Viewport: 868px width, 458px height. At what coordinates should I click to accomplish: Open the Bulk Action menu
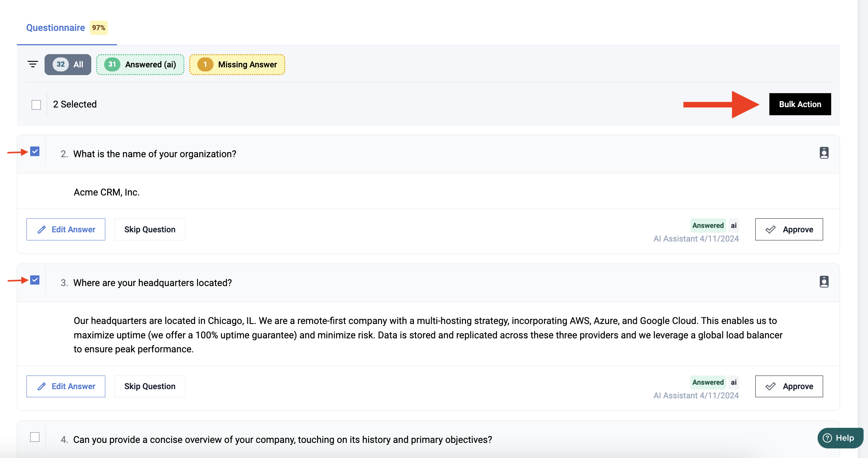(800, 104)
